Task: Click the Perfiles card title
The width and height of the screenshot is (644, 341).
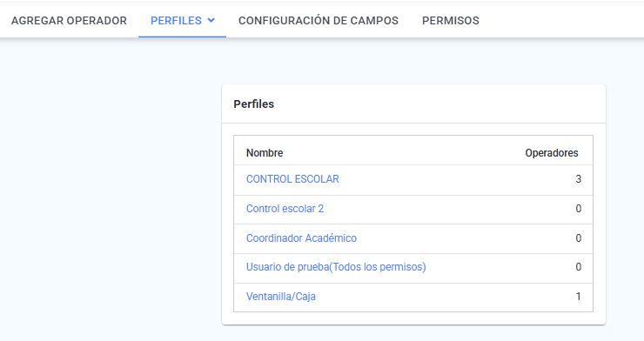Action: [x=253, y=104]
